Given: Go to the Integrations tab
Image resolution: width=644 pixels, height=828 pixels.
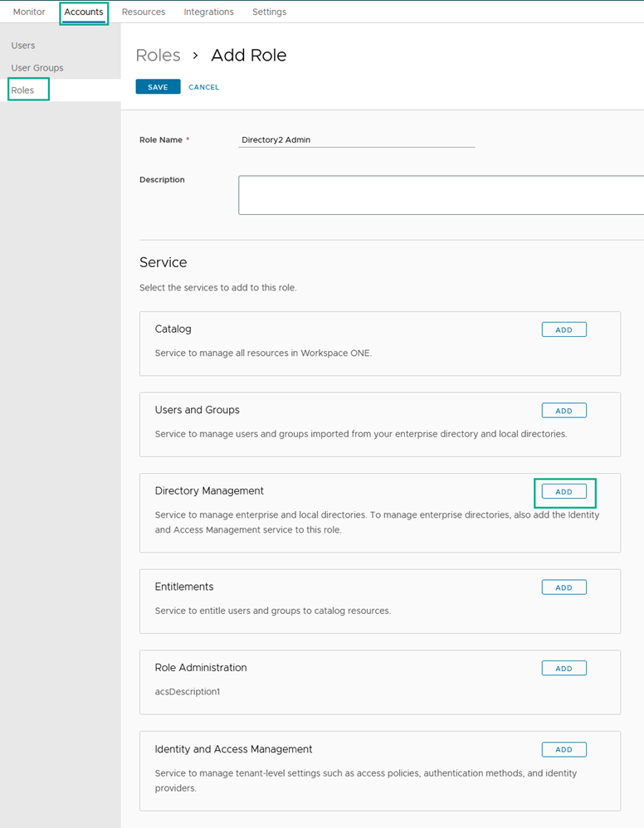Looking at the screenshot, I should (208, 12).
